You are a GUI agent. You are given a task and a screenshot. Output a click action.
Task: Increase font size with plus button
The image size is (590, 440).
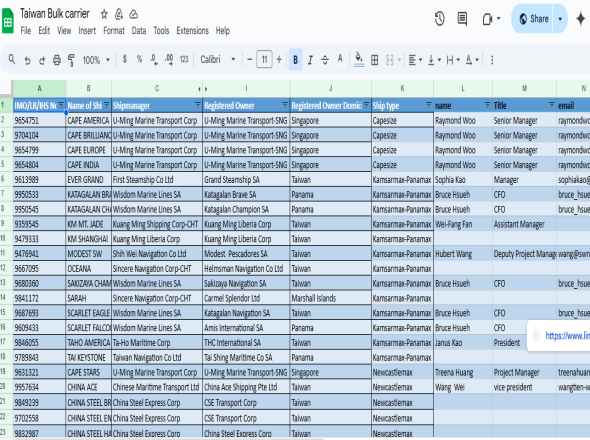pos(279,59)
